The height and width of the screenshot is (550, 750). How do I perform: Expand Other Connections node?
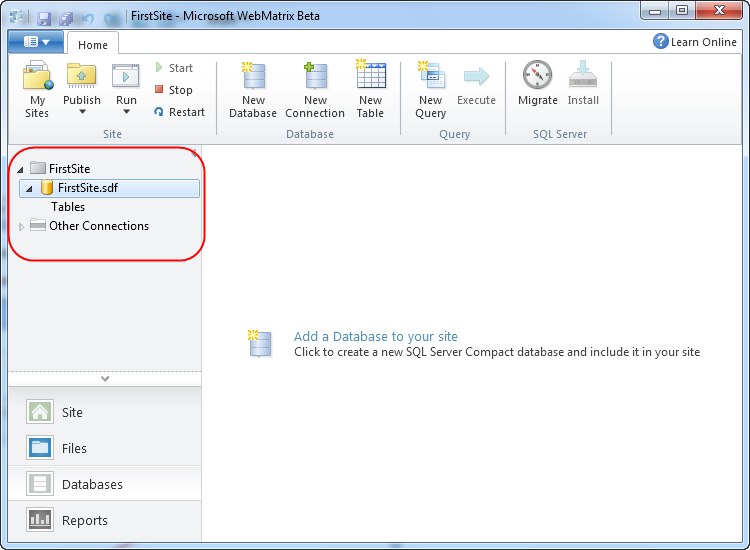click(x=21, y=227)
